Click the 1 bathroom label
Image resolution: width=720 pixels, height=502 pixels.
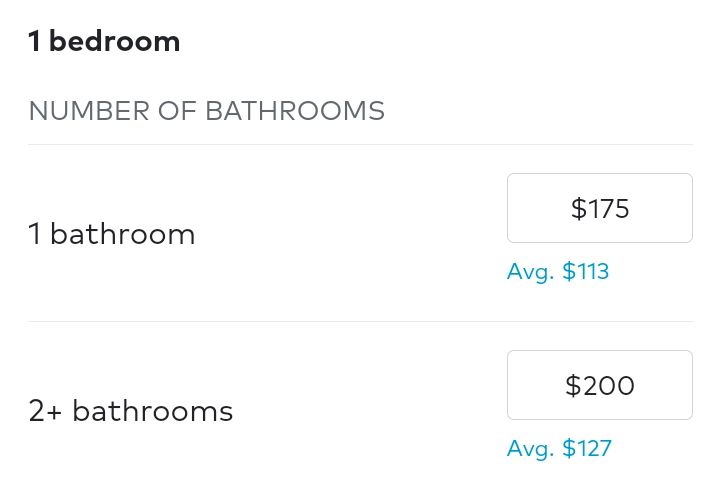[x=112, y=235]
